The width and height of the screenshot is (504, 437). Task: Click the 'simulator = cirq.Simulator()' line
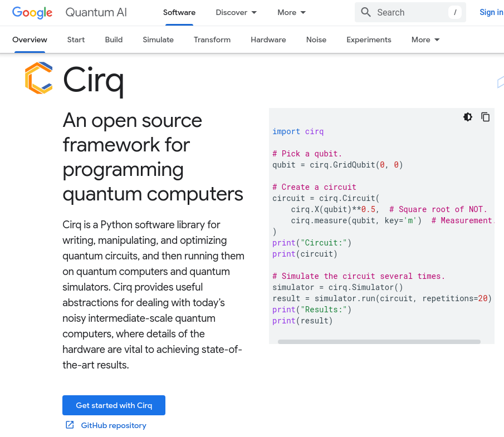point(337,287)
